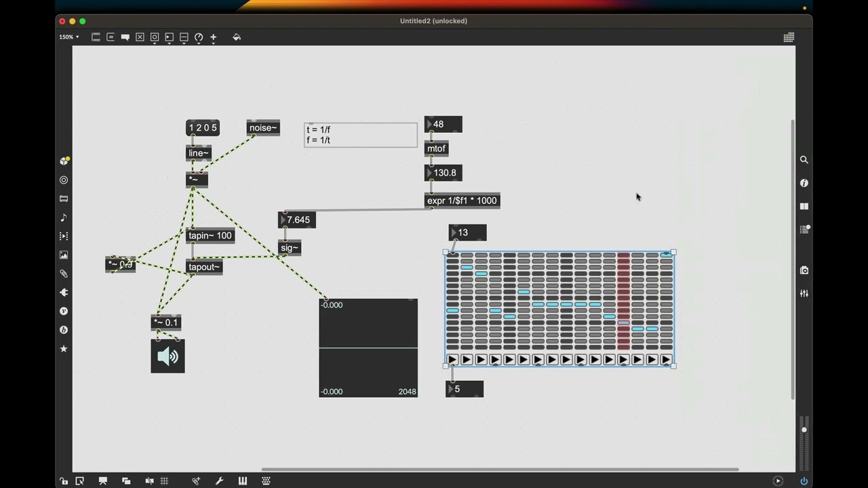Open the Objects cube browser in left sidebar
The height and width of the screenshot is (488, 868).
64,161
